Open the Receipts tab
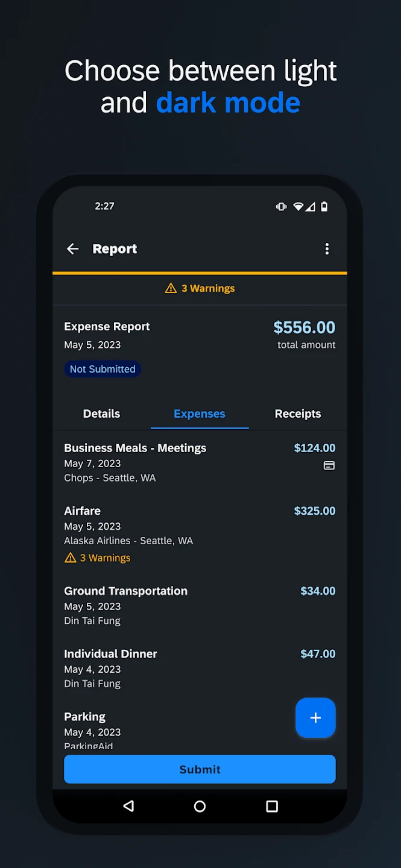Viewport: 401px width, 868px height. coord(298,414)
